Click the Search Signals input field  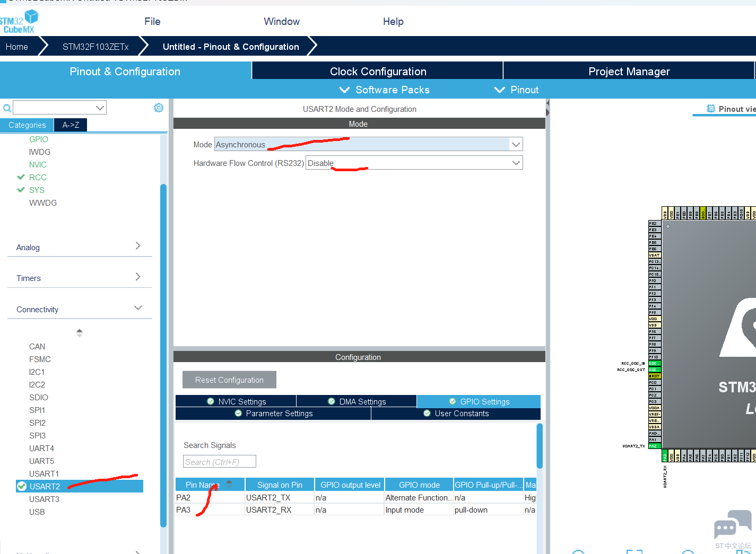click(x=220, y=462)
